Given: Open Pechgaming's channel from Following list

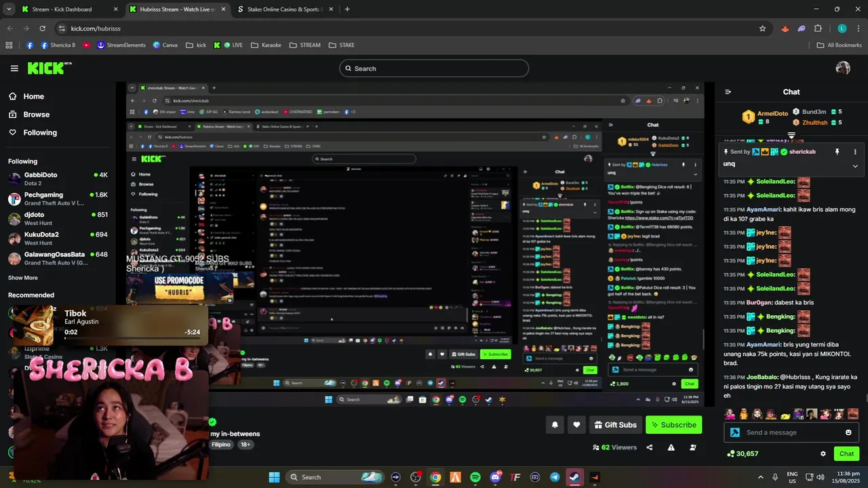Looking at the screenshot, I should 58,199.
